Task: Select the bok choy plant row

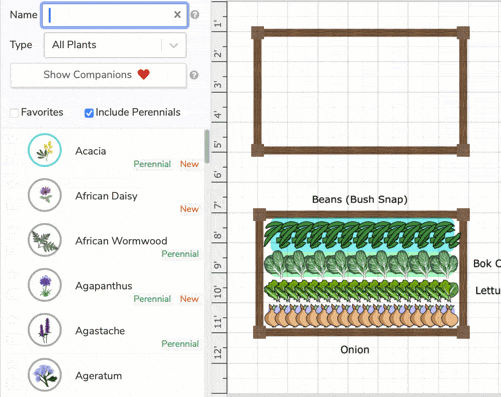Action: (361, 264)
